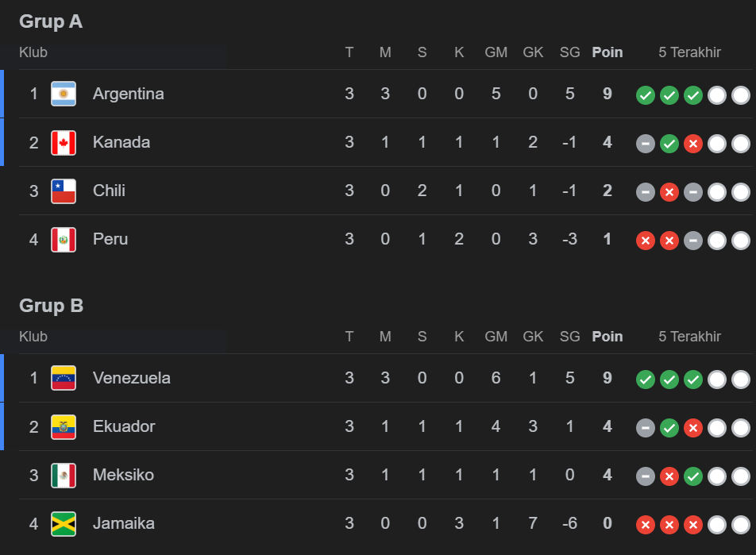The width and height of the screenshot is (756, 555).
Task: Click Peru's last empty match circle
Action: pyautogui.click(x=741, y=241)
